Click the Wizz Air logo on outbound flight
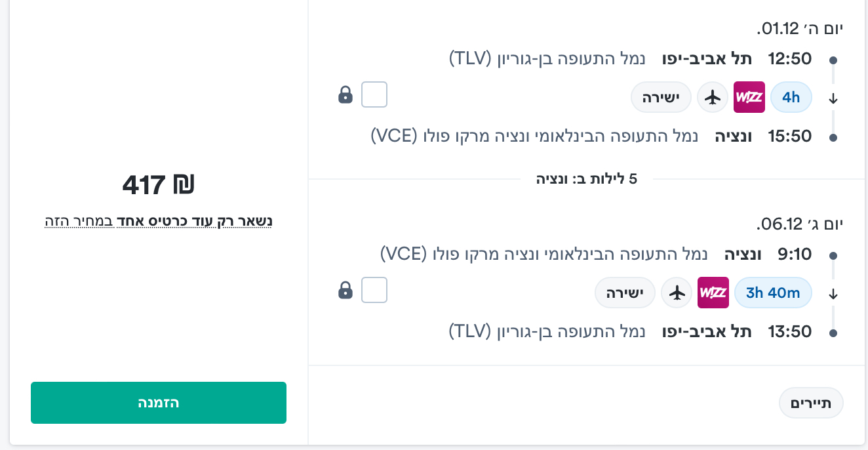The image size is (868, 450). [x=749, y=97]
